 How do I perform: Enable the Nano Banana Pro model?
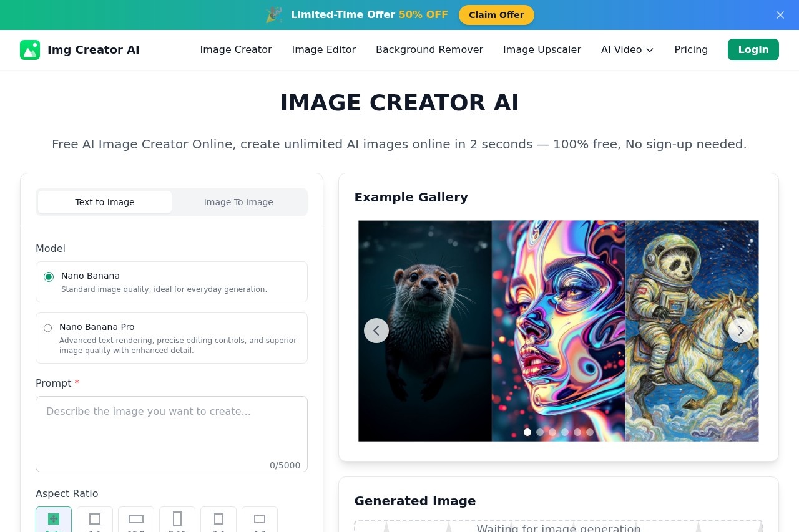click(x=48, y=327)
